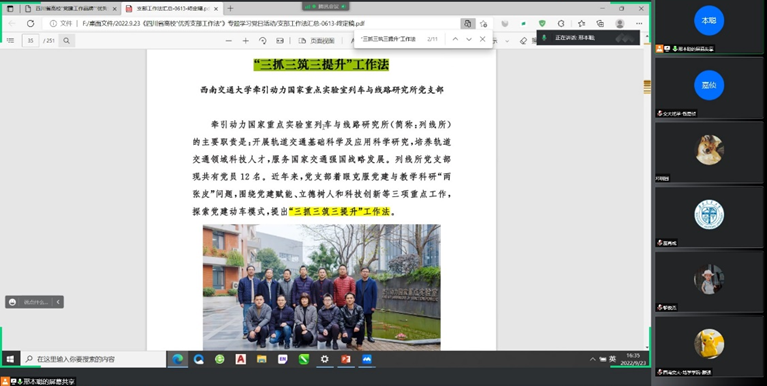Go to previous search result
Screen dimensions: 767x386
point(455,39)
